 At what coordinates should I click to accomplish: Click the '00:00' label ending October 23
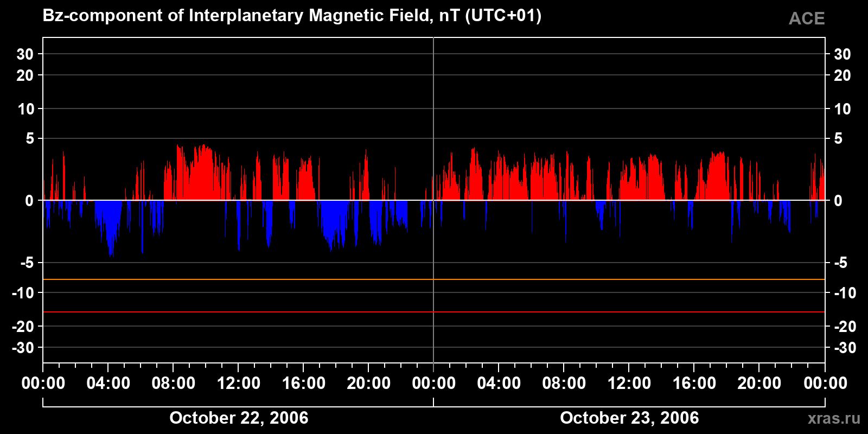825,383
